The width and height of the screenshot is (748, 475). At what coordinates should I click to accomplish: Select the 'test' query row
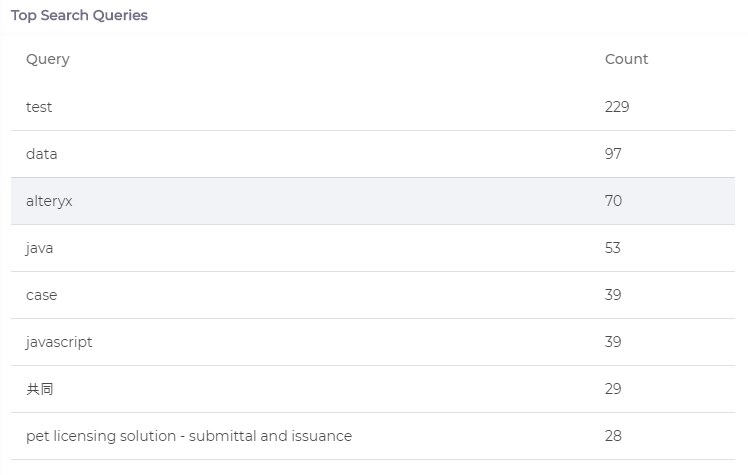(x=373, y=107)
